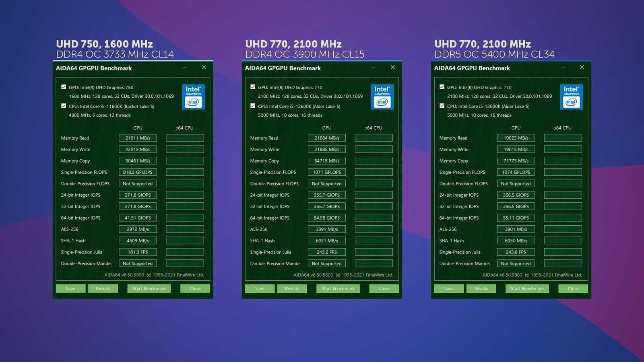Start Benchmark in the UHD 750 window
644x362 pixels.
click(x=149, y=288)
